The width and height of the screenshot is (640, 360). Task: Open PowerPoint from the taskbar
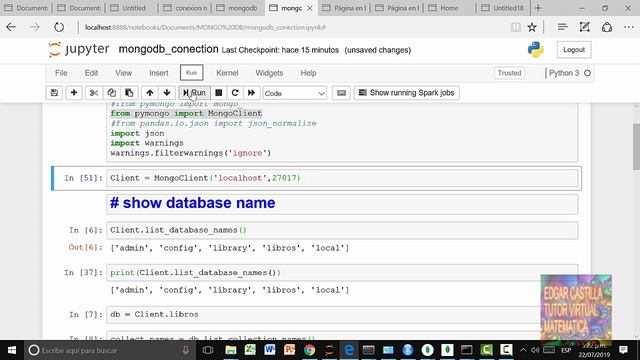pos(290,350)
